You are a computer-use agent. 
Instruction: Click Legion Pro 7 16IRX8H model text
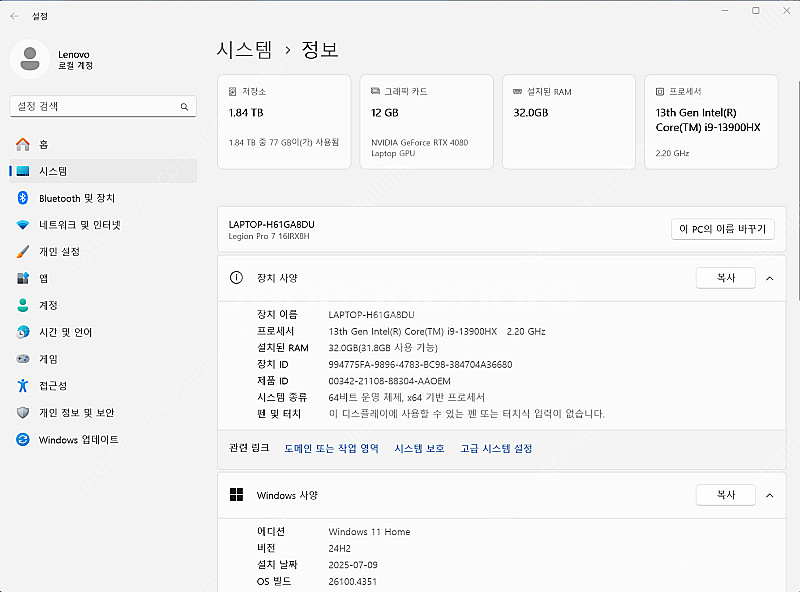coord(269,236)
